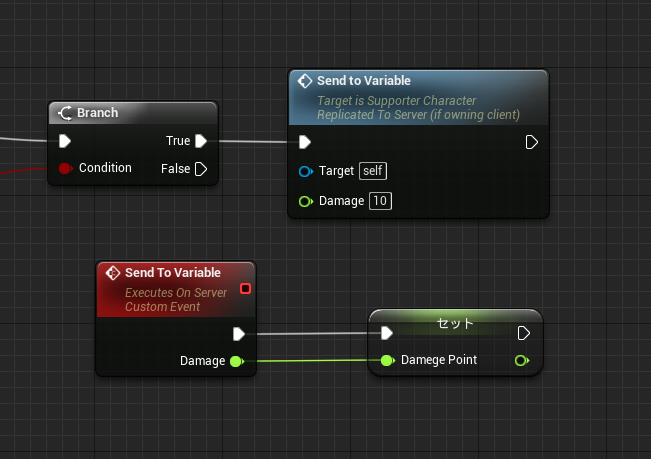The image size is (651, 459).
Task: Click the 'Custom Event' subtitle text
Action: coord(162,307)
